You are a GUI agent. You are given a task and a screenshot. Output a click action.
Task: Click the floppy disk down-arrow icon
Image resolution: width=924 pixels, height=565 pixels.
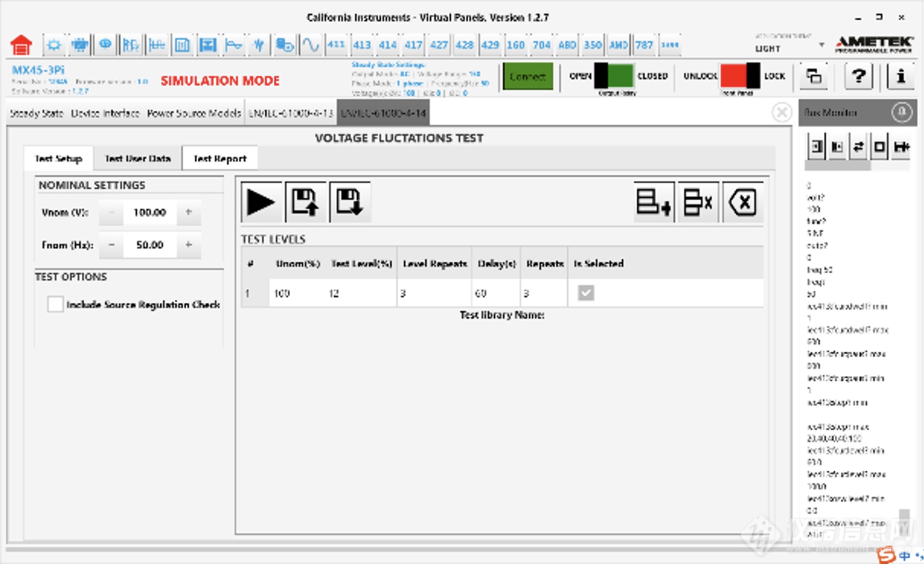click(350, 202)
